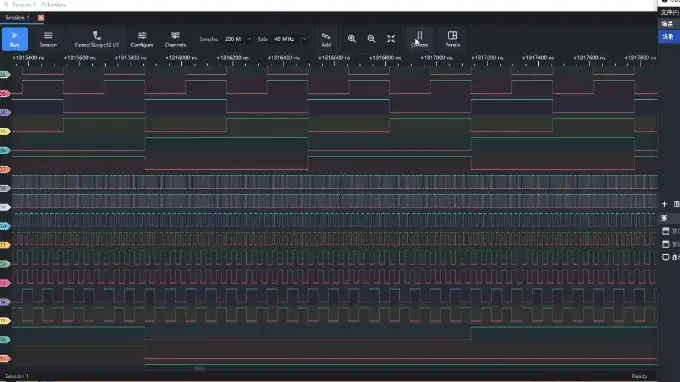680x382 pixels.
Task: Zoom to fit the full capture
Action: [391, 39]
